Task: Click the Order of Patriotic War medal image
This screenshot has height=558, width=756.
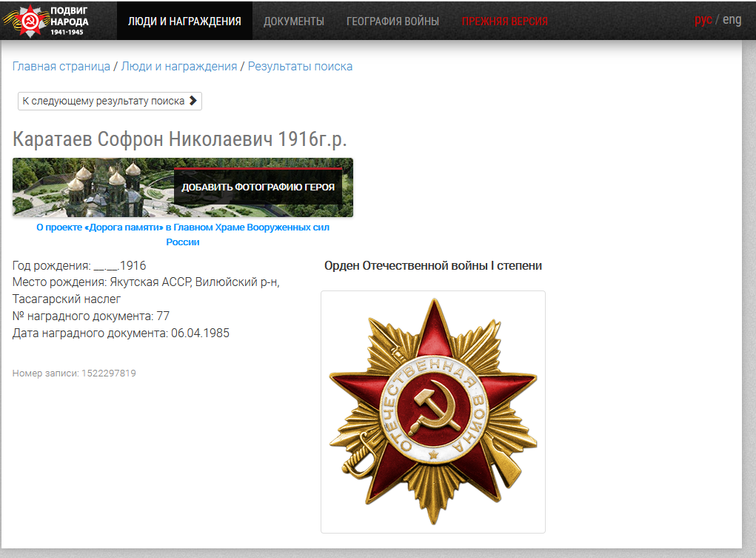Action: pyautogui.click(x=433, y=412)
